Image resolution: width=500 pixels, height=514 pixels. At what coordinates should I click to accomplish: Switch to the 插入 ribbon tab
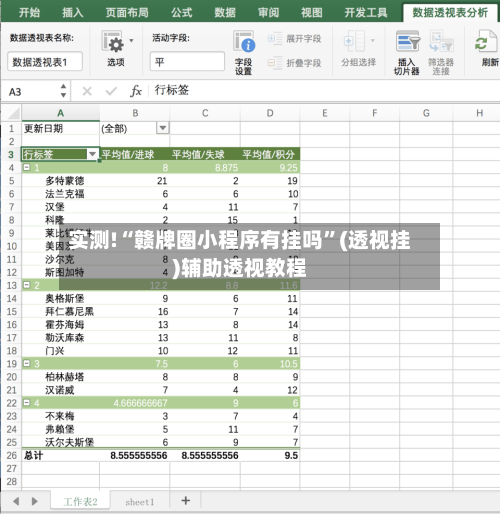pos(73,13)
